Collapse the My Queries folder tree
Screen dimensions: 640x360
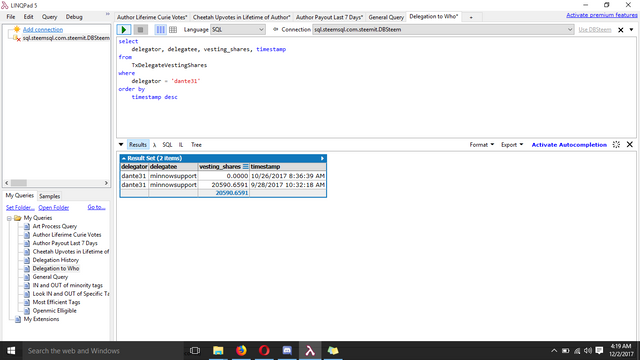coord(9,218)
